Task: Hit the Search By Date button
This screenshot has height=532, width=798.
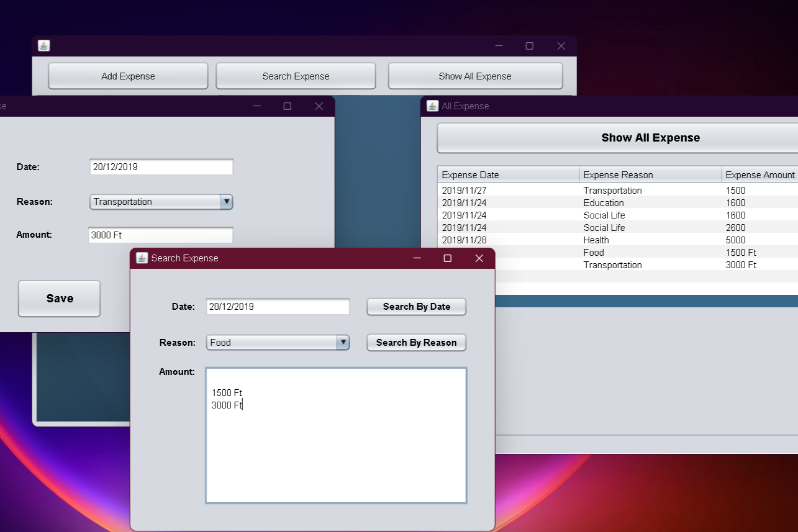Action: (416, 307)
